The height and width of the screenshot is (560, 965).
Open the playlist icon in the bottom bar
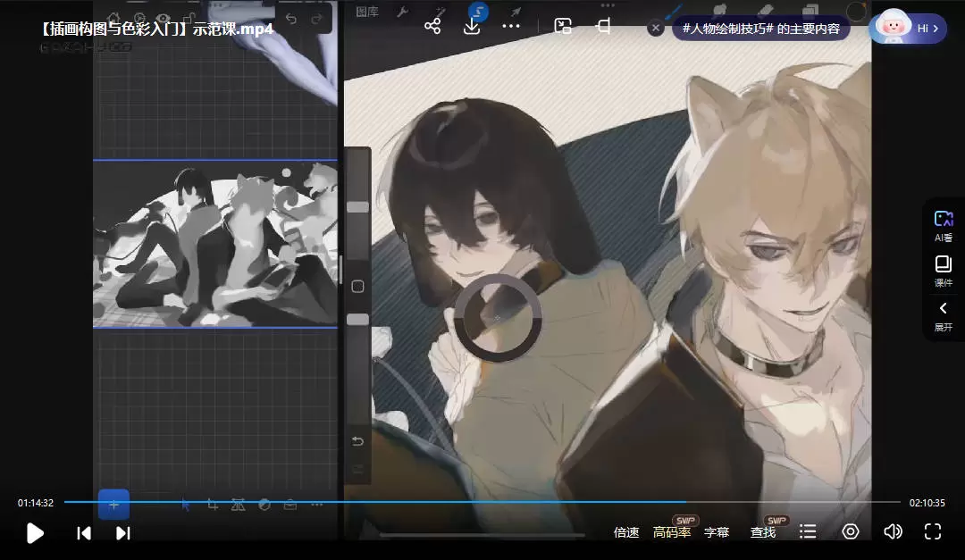point(808,532)
